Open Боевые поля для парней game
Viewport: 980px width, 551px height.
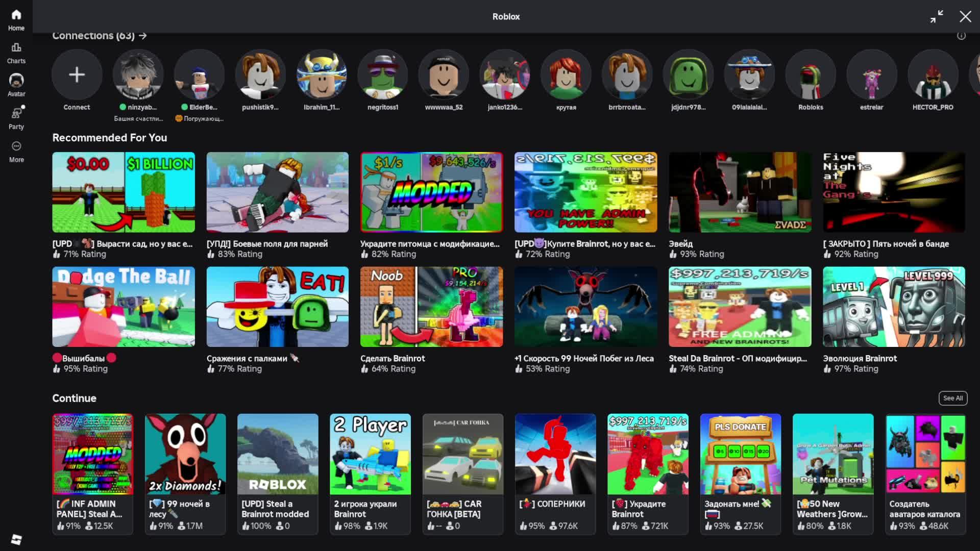(278, 192)
